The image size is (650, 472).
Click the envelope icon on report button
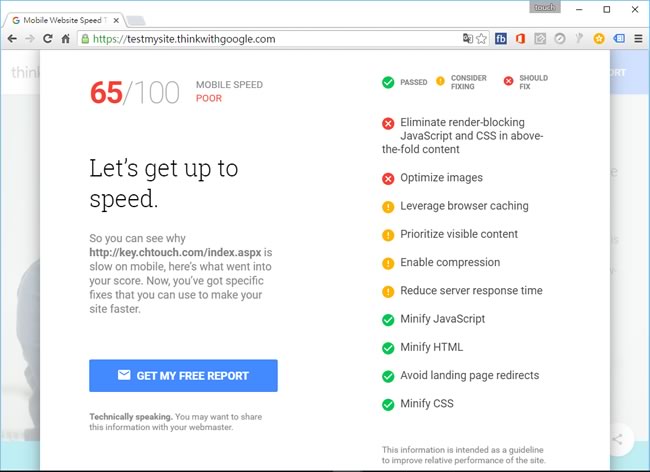pos(124,375)
